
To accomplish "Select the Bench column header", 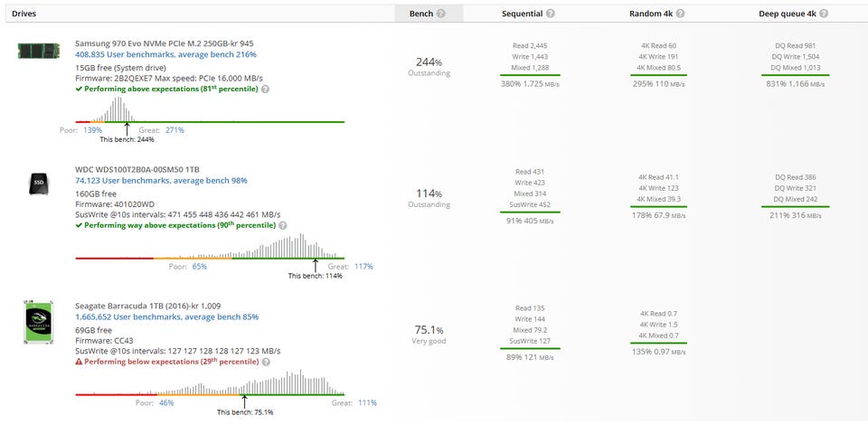I will point(429,14).
